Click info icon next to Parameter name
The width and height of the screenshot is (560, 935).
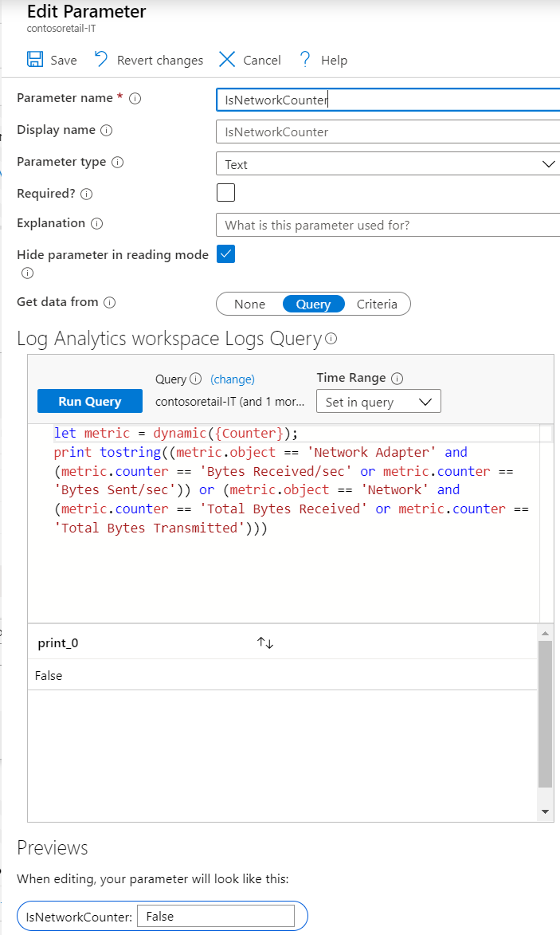click(135, 99)
